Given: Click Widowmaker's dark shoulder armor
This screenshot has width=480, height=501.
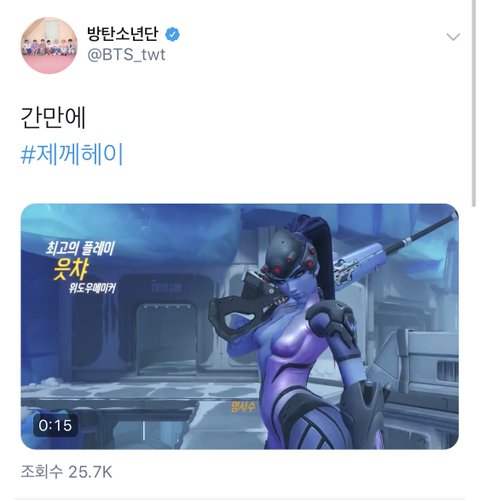Looking at the screenshot, I should 333,323.
